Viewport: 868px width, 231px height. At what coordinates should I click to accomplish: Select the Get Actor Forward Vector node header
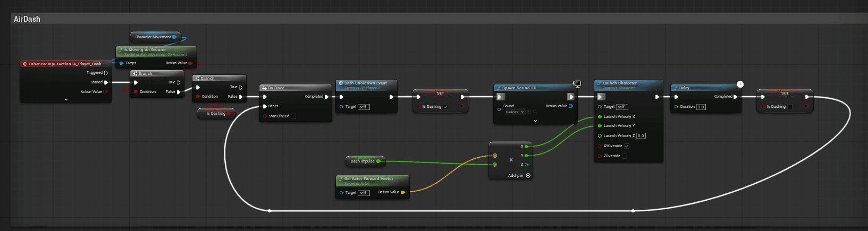pos(372,181)
